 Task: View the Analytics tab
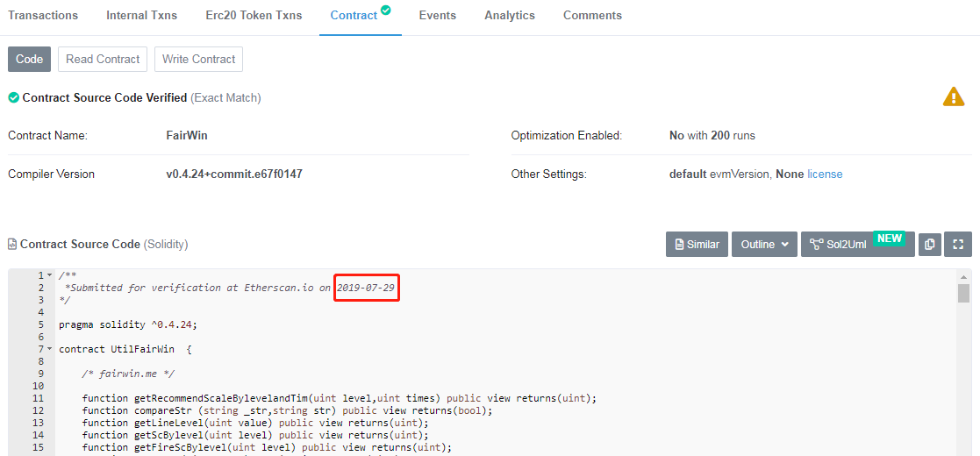point(509,16)
